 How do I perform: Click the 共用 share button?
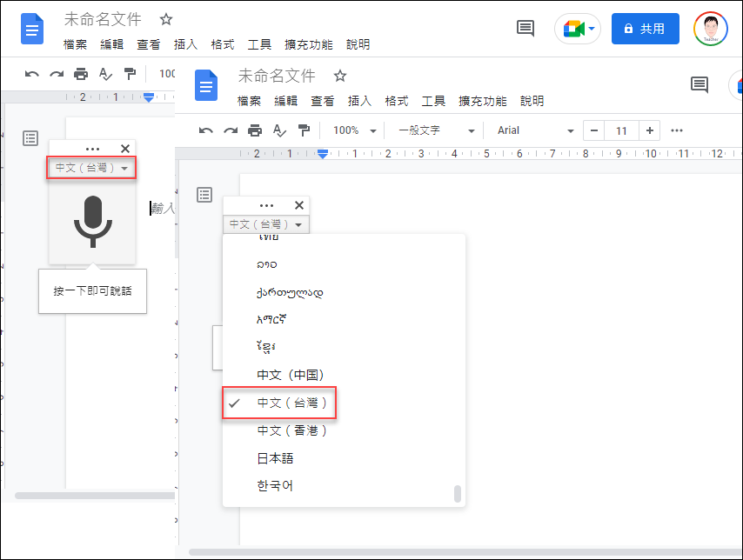[x=645, y=29]
